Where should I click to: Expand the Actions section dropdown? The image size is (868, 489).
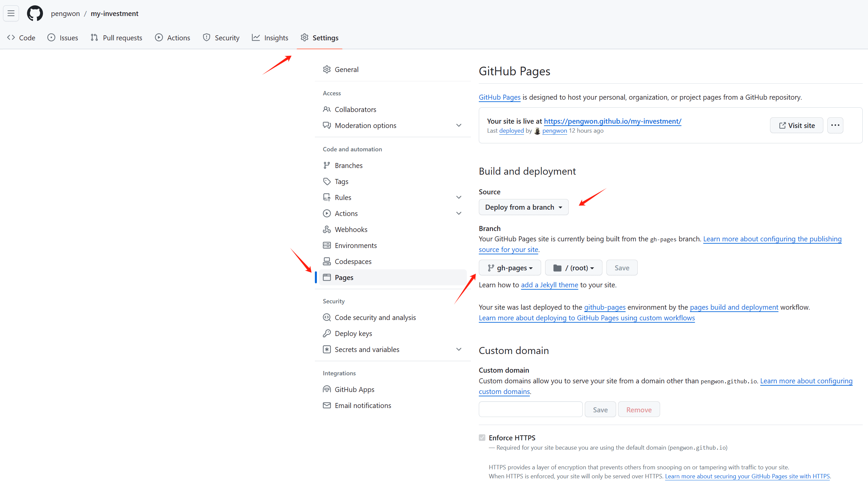point(459,213)
